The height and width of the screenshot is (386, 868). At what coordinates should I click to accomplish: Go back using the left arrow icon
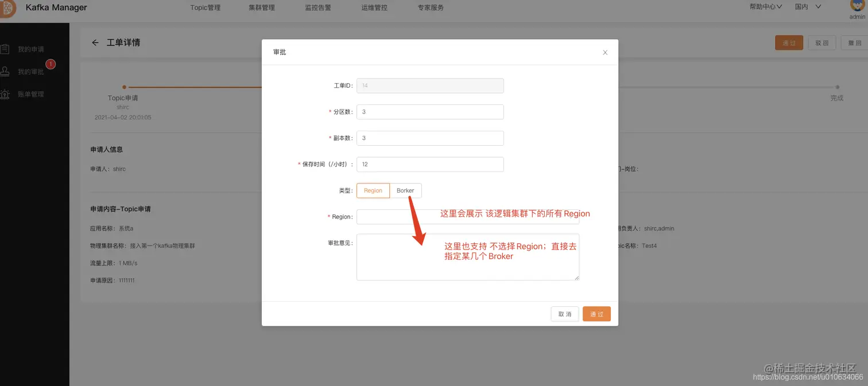tap(95, 42)
